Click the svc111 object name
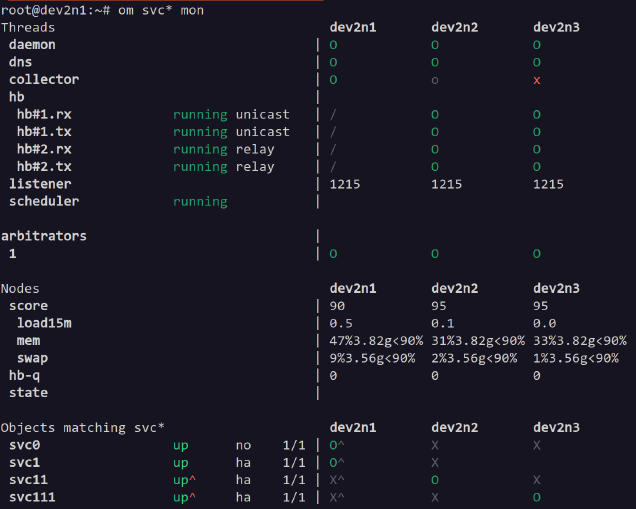 [x=32, y=497]
